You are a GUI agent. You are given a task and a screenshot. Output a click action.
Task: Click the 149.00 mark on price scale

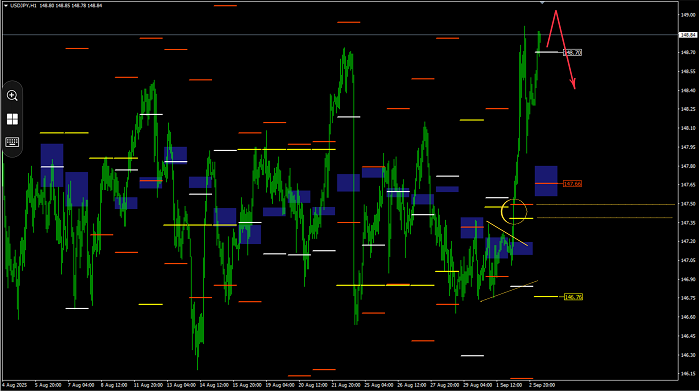[688, 15]
